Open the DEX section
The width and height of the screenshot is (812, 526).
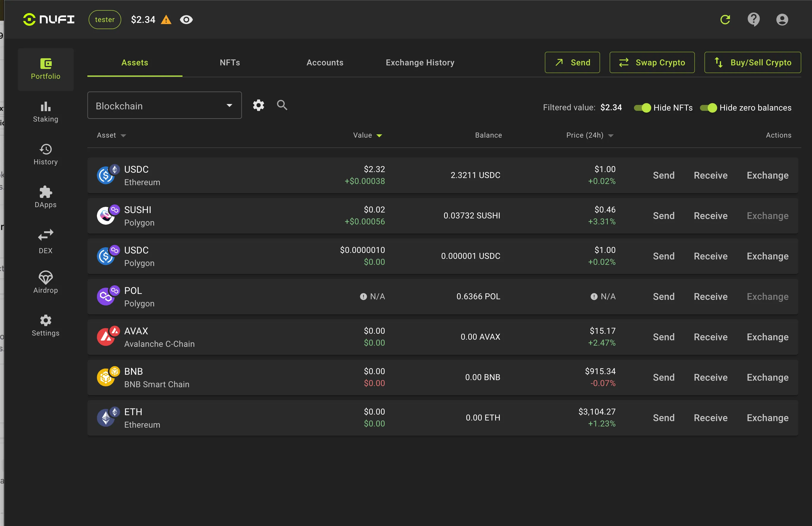(x=45, y=241)
